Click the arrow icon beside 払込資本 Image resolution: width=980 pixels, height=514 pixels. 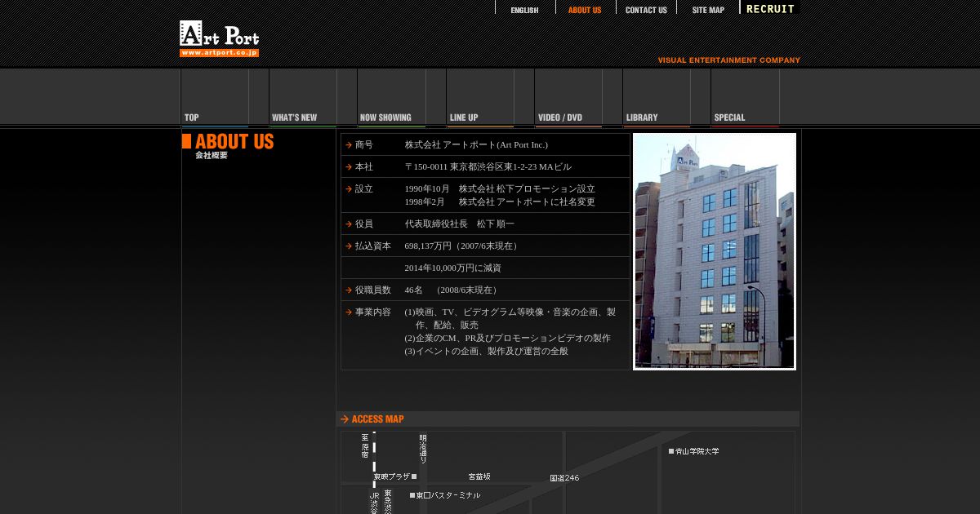(x=349, y=246)
